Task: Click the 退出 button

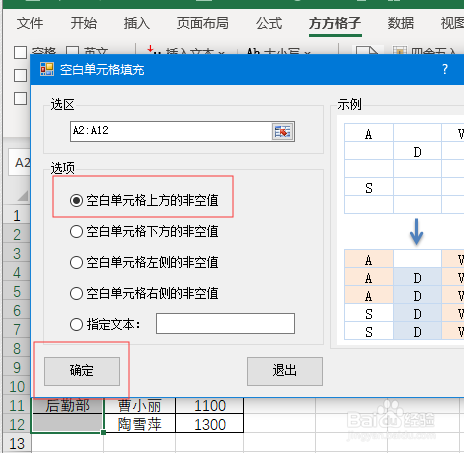Action: tap(285, 371)
